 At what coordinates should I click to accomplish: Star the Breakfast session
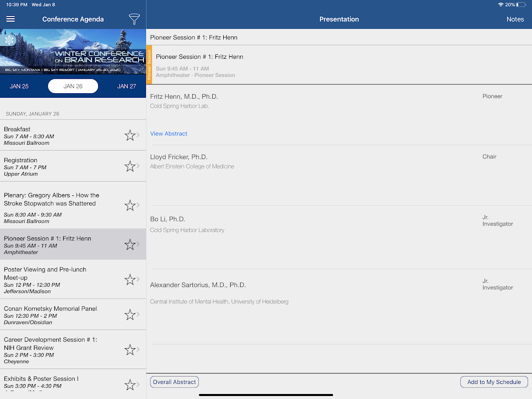click(x=130, y=135)
